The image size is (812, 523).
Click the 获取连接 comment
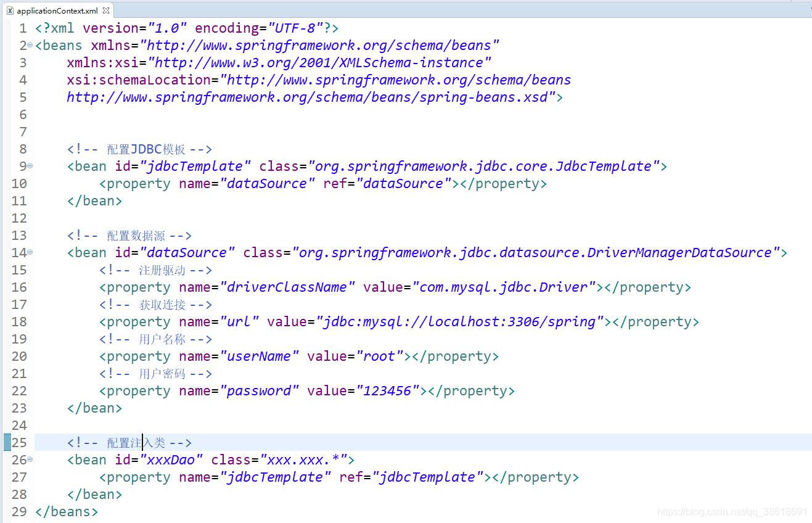155,305
